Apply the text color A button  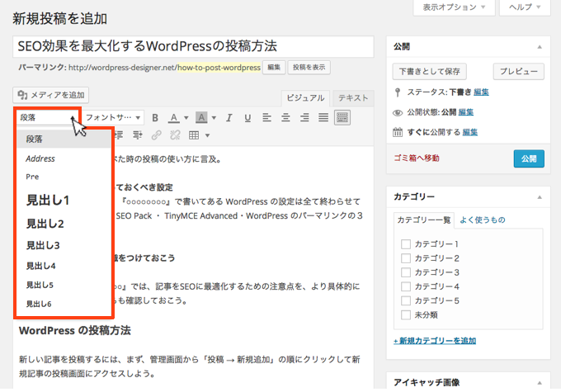[174, 118]
